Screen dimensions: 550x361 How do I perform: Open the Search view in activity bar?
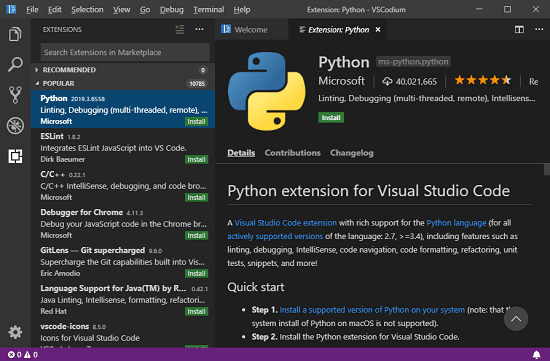(15, 65)
